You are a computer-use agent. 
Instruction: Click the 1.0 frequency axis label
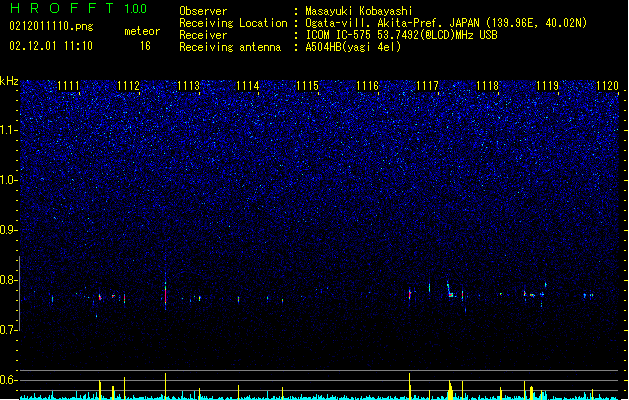(x=9, y=180)
